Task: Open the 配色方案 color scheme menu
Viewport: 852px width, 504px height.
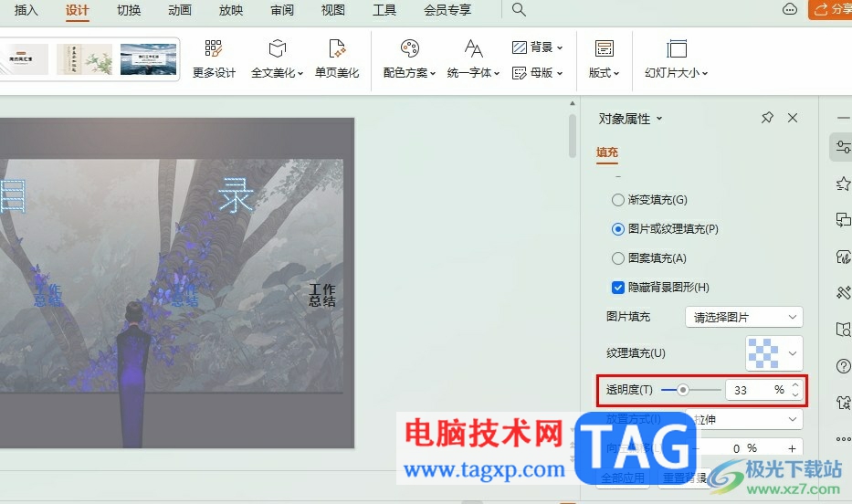Action: point(409,58)
